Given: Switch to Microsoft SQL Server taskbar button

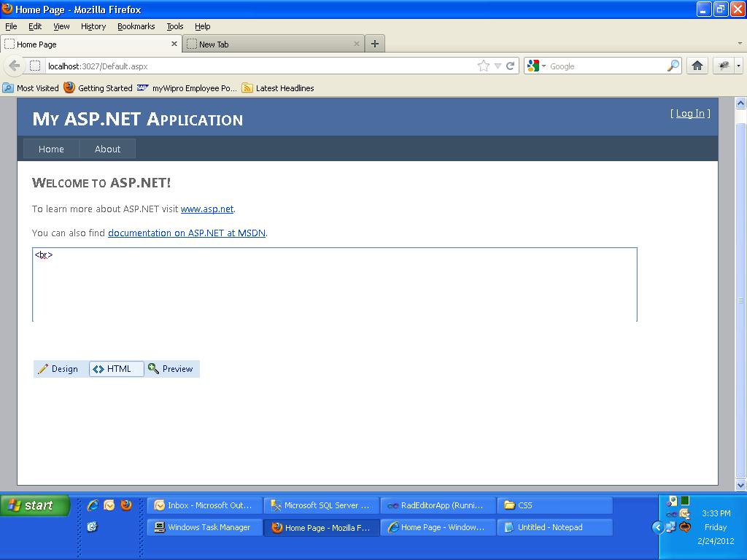Looking at the screenshot, I should 322,505.
